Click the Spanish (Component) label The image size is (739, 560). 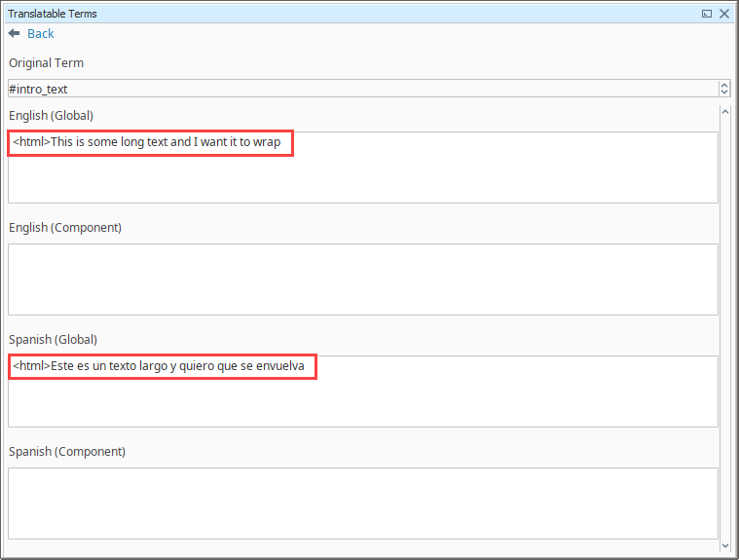(x=67, y=451)
